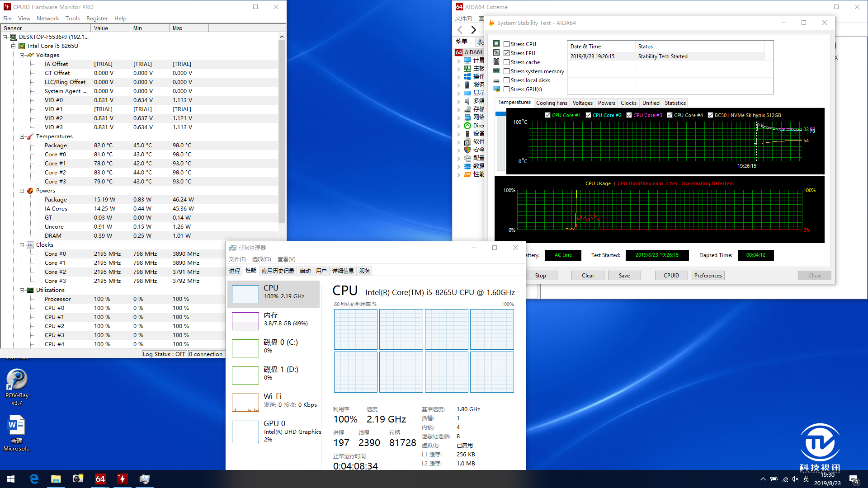Click the CPUID button
Viewport: 868px width, 488px height.
click(x=671, y=276)
